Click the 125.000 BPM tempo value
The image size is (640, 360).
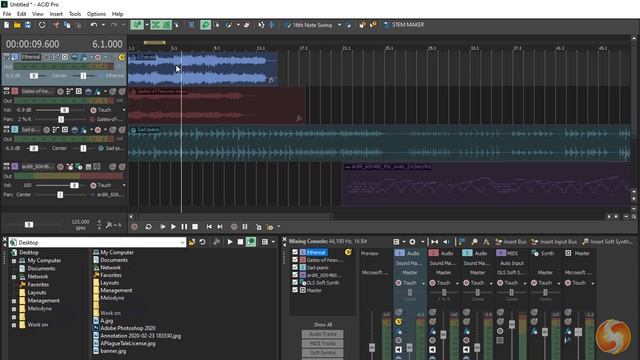tap(80, 222)
